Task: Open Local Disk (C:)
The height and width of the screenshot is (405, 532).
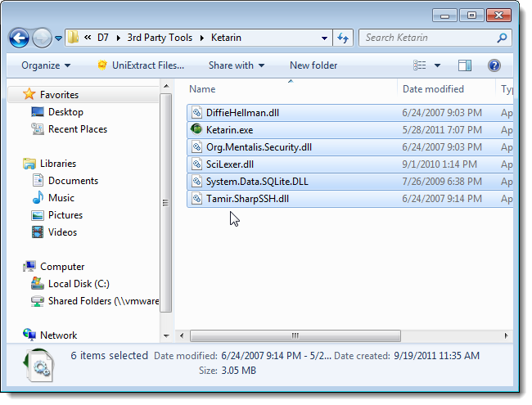Action: pyautogui.click(x=79, y=284)
